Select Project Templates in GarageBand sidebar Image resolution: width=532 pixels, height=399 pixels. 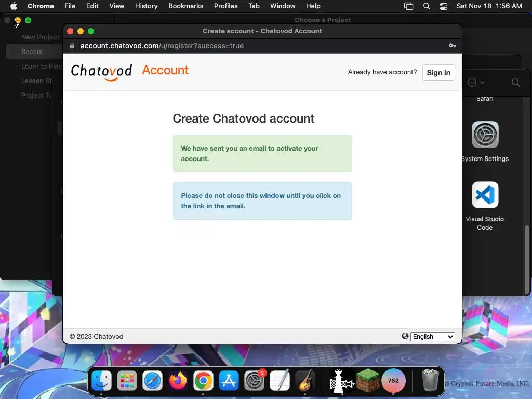point(37,96)
